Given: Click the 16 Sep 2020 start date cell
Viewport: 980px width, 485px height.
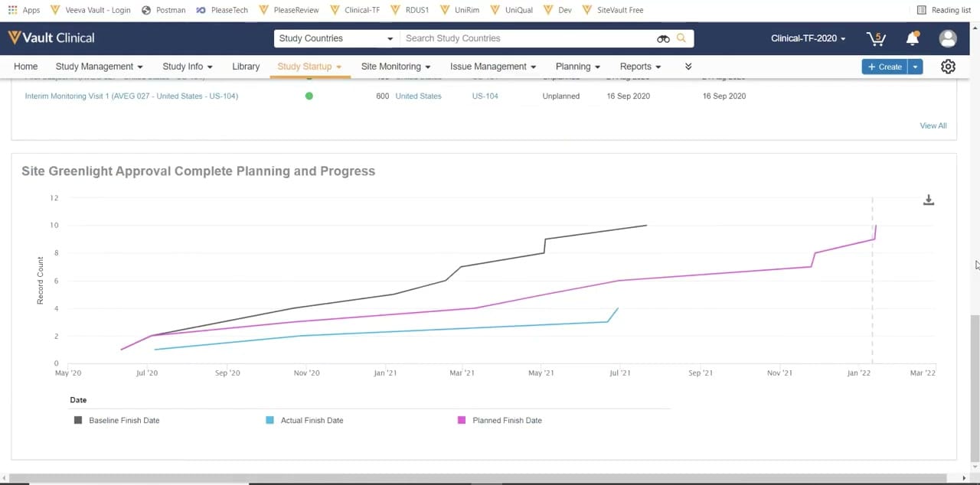Looking at the screenshot, I should [628, 96].
